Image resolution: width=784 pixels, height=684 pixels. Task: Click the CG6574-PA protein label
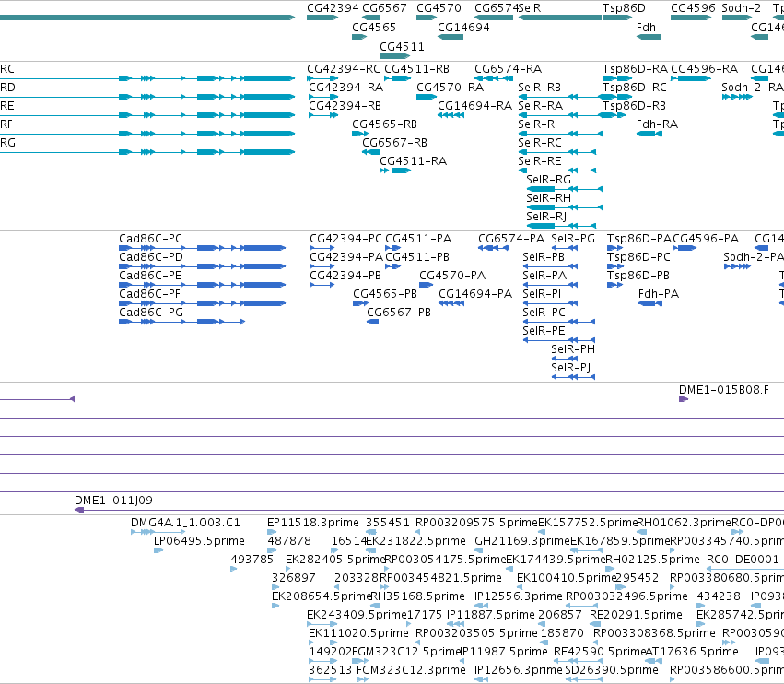click(x=511, y=239)
